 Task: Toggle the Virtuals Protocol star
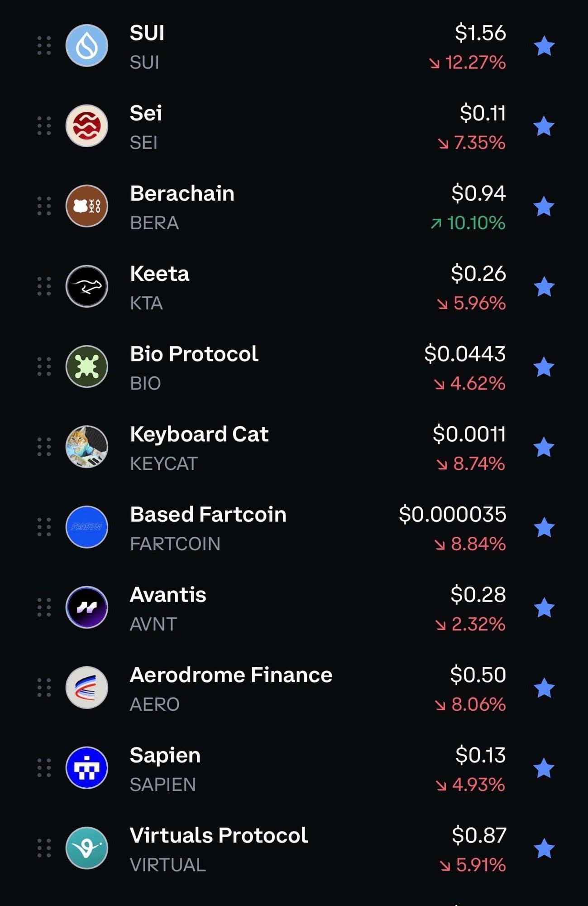click(544, 848)
